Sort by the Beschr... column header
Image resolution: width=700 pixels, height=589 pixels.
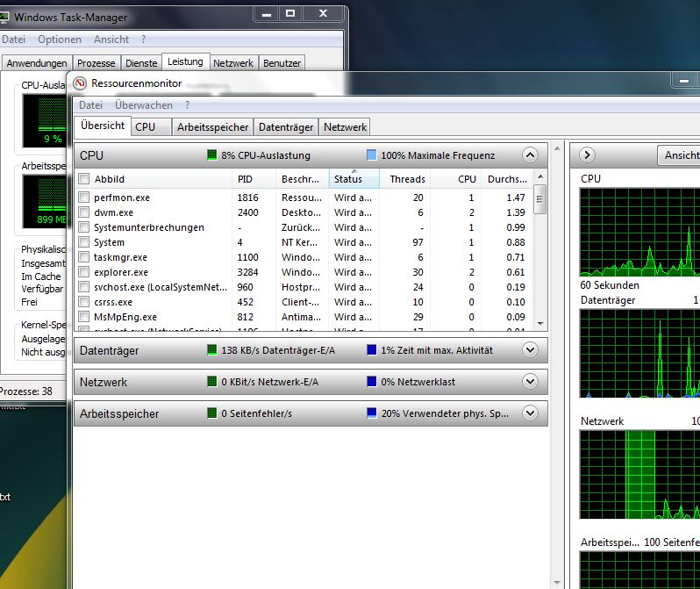[303, 179]
